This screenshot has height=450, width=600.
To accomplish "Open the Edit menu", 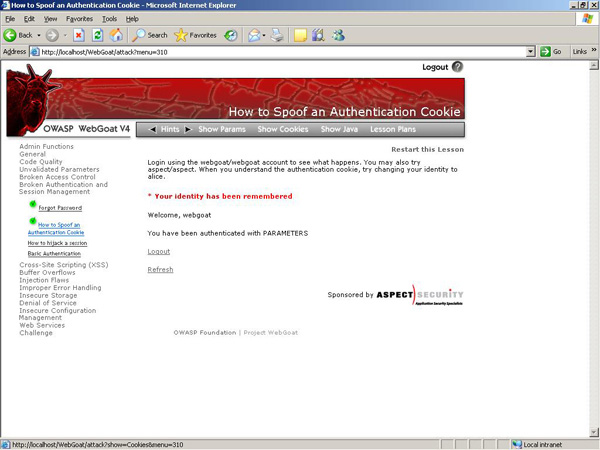I will 29,19.
